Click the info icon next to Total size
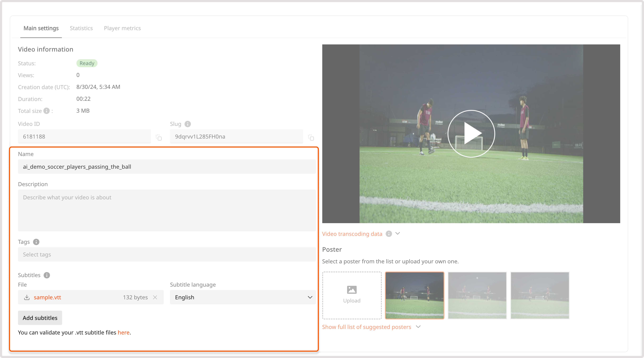The height and width of the screenshot is (358, 644). tap(47, 111)
